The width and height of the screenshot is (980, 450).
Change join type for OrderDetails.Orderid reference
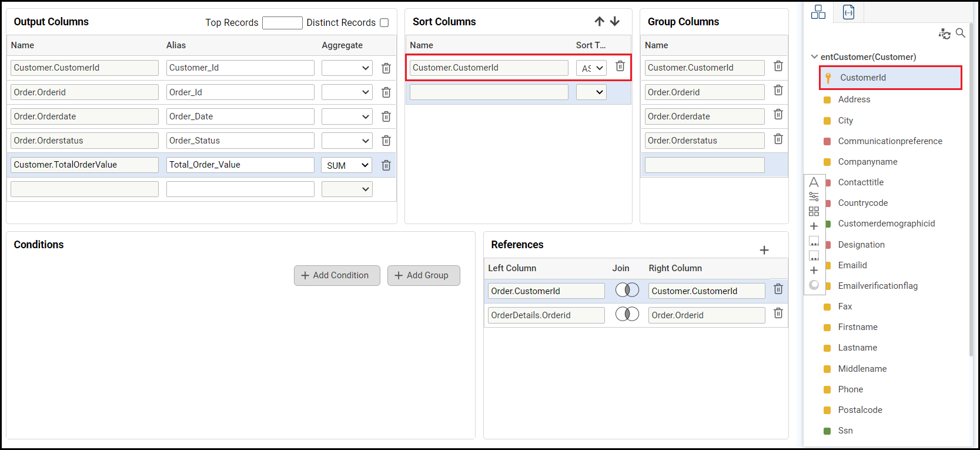[627, 314]
